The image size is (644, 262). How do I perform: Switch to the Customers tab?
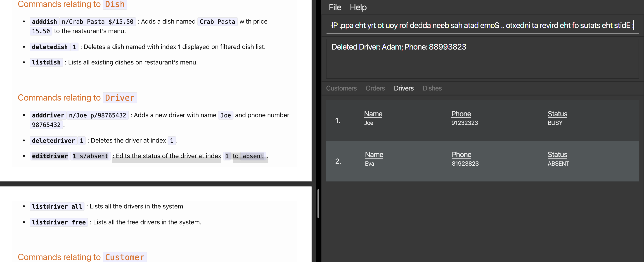point(341,88)
